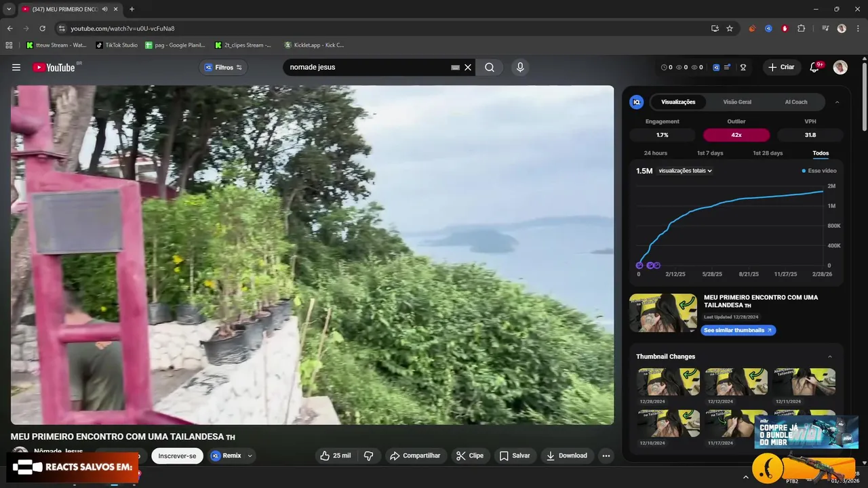Open the vidIQ Filtros button
Viewport: 868px width, 488px height.
coord(223,67)
